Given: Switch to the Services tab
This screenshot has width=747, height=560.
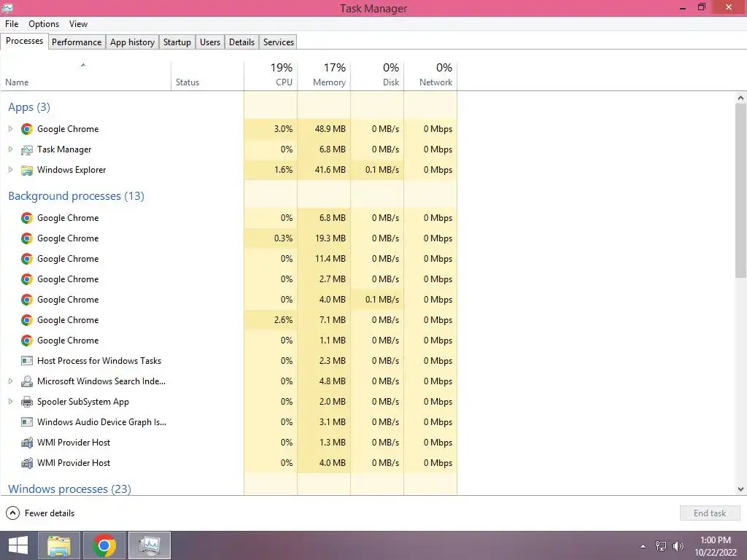Looking at the screenshot, I should point(279,42).
